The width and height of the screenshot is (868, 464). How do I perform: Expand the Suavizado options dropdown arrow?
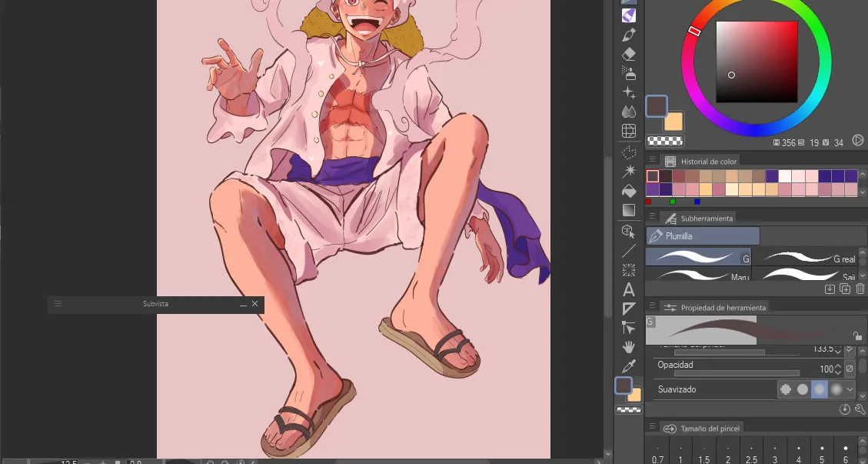pos(850,389)
